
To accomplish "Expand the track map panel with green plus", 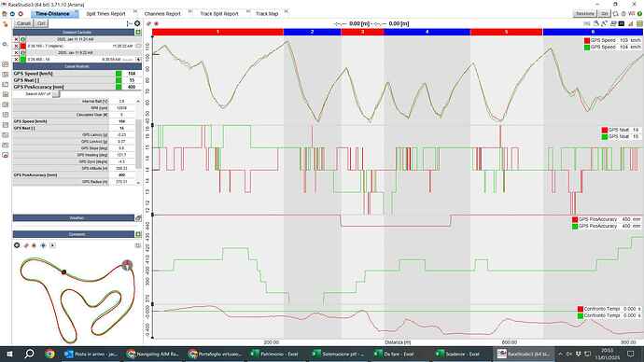I will pyautogui.click(x=138, y=234).
